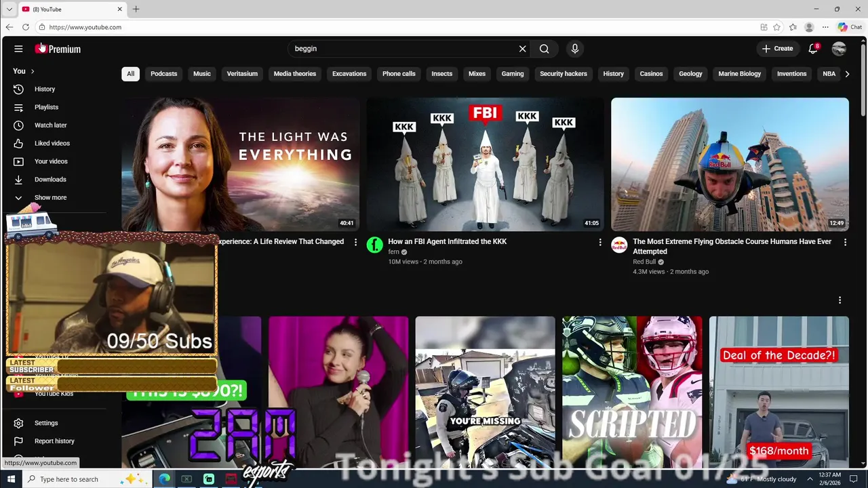This screenshot has width=868, height=488.
Task: Open more options for FBI KKK video
Action: pos(600,242)
